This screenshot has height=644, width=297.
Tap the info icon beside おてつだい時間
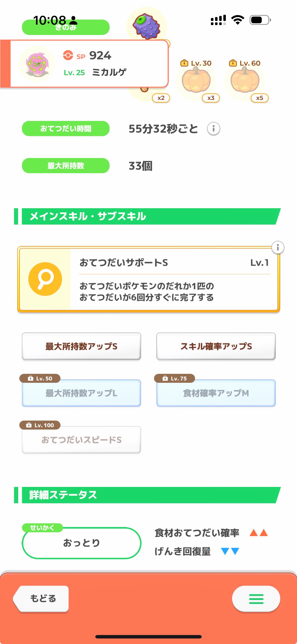[x=213, y=129]
